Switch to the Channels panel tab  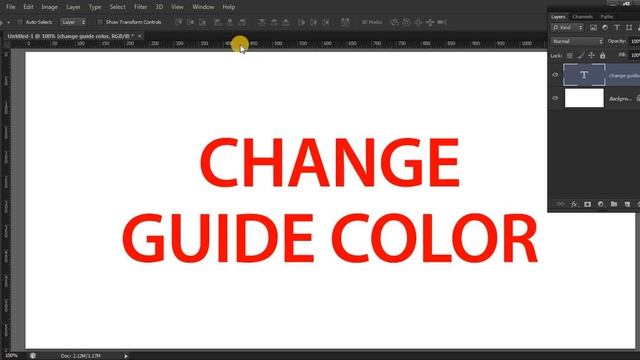(582, 17)
